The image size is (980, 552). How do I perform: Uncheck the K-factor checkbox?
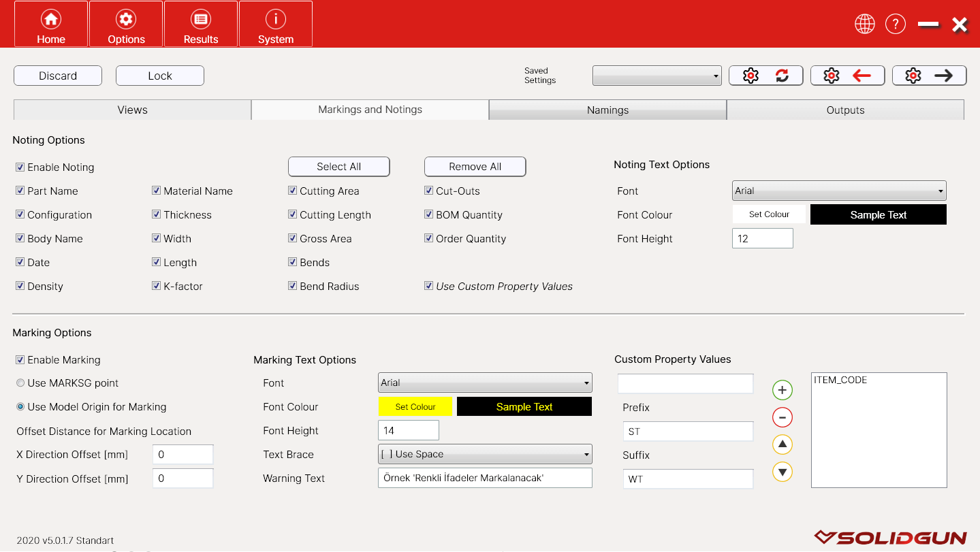click(x=157, y=287)
